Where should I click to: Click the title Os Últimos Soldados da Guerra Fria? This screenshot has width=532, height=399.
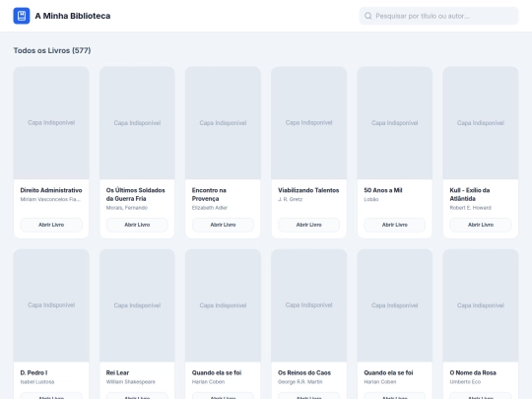tap(135, 194)
